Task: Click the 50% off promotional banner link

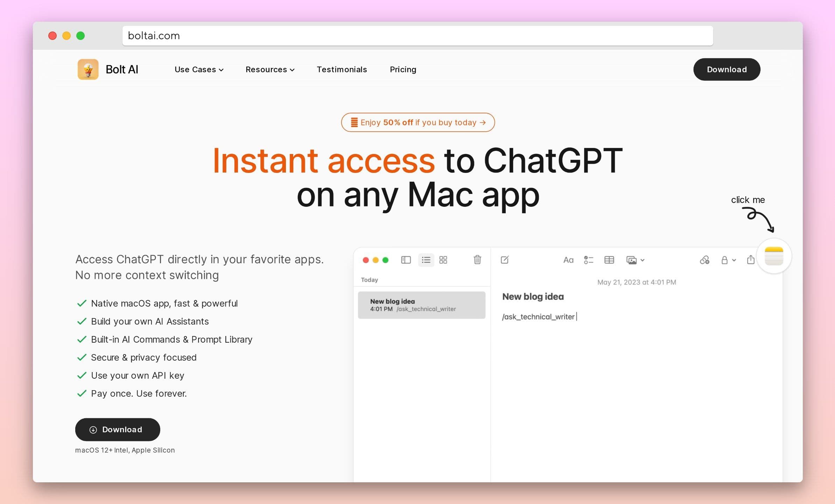Action: (417, 122)
